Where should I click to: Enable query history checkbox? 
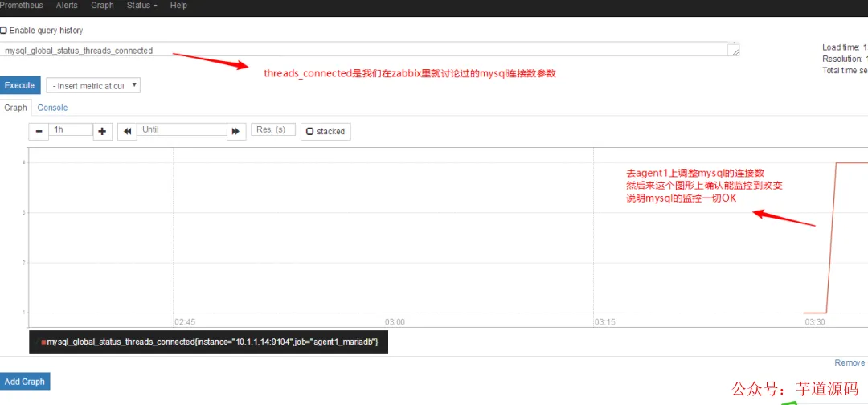[3, 31]
